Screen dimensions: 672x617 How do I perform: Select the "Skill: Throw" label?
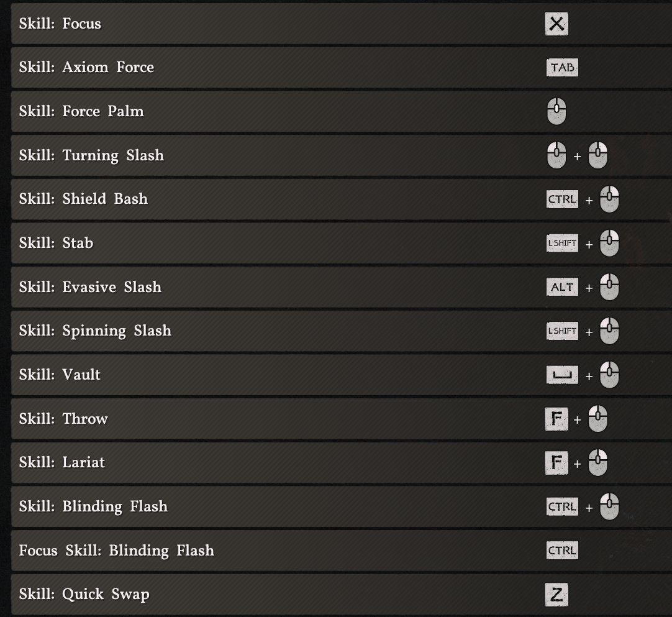point(63,419)
